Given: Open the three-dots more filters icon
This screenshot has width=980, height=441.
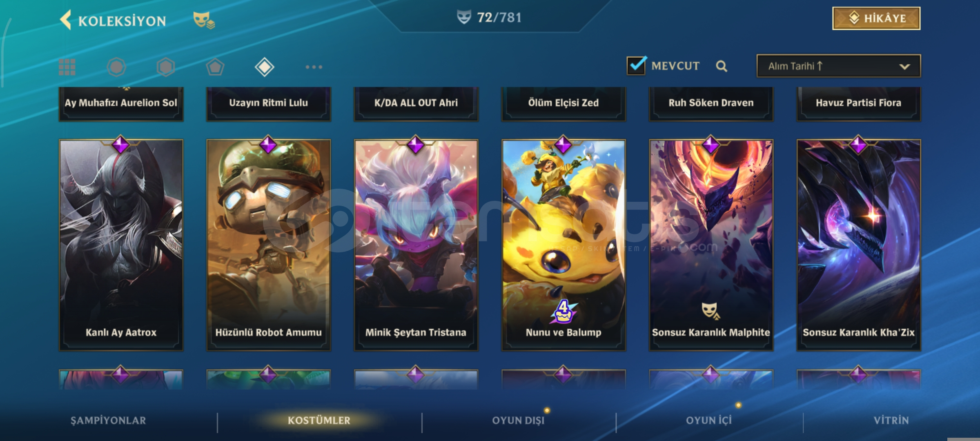Looking at the screenshot, I should [x=314, y=67].
